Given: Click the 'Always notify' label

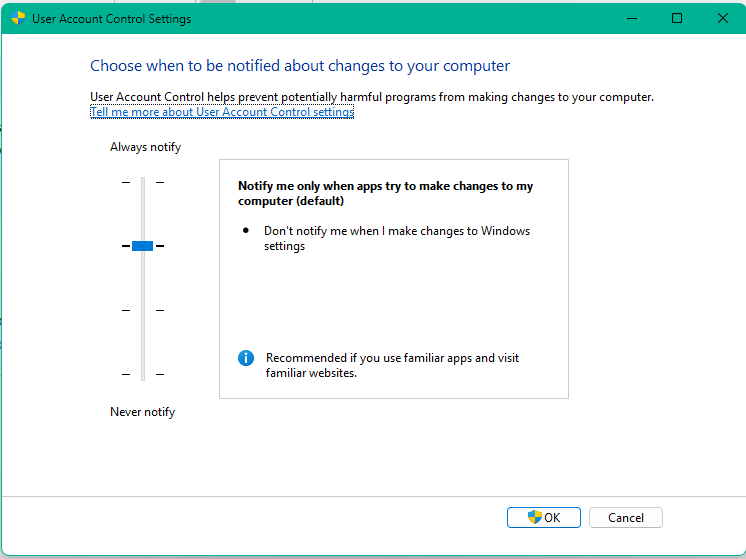Looking at the screenshot, I should pos(145,147).
